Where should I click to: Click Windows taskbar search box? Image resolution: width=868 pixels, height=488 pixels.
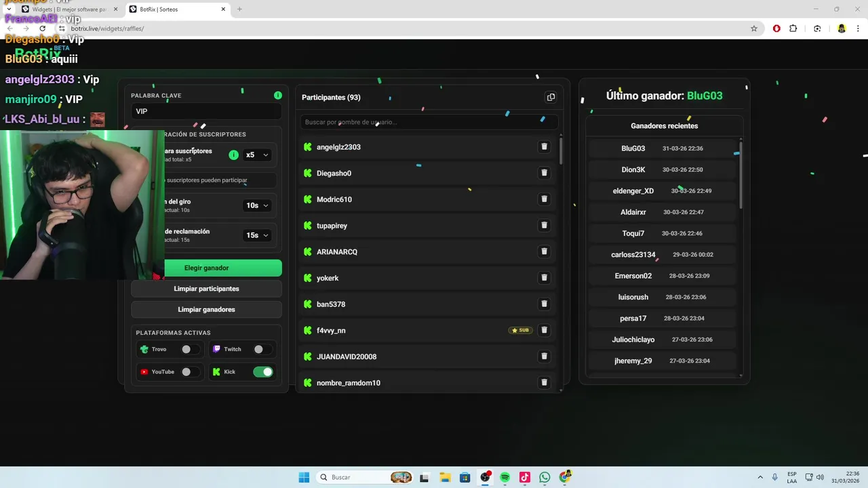tap(366, 477)
